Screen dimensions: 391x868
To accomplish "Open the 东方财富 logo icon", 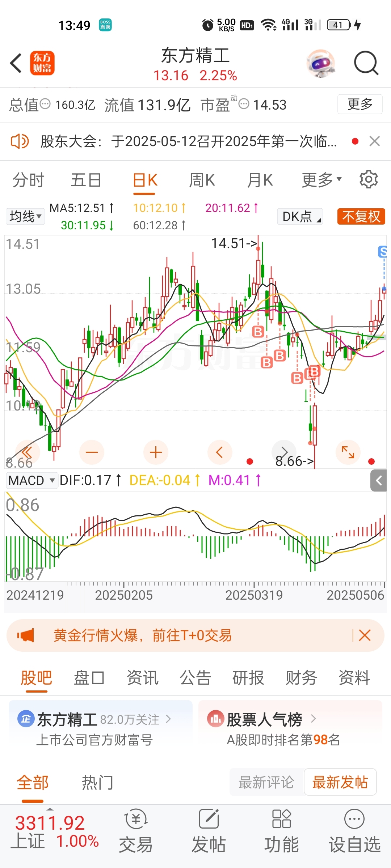I will (42, 63).
